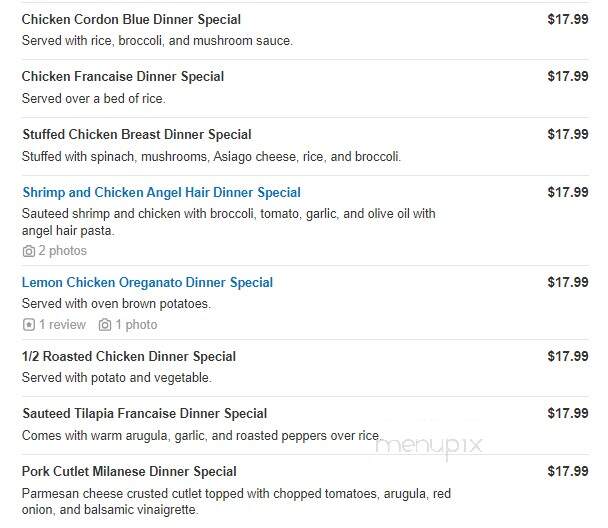This screenshot has width=608, height=528.
Task: Open Shrimp and Chicken Angel Hair link
Action: point(161,192)
